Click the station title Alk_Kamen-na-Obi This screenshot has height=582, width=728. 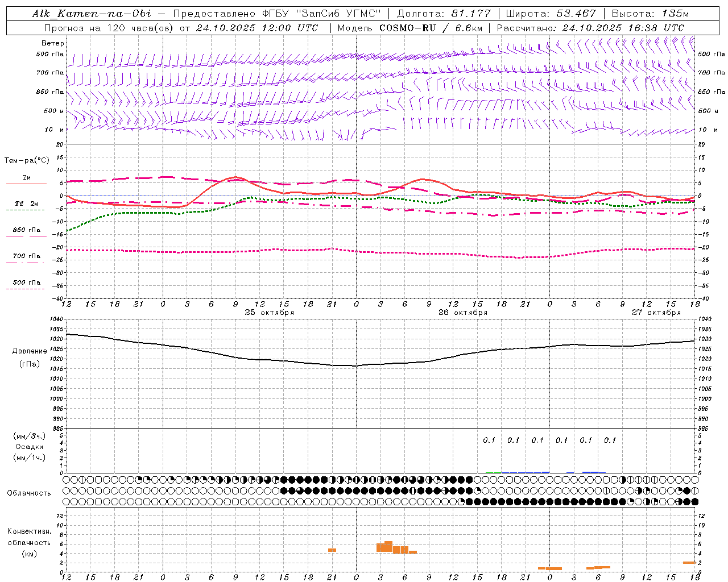[x=92, y=14]
